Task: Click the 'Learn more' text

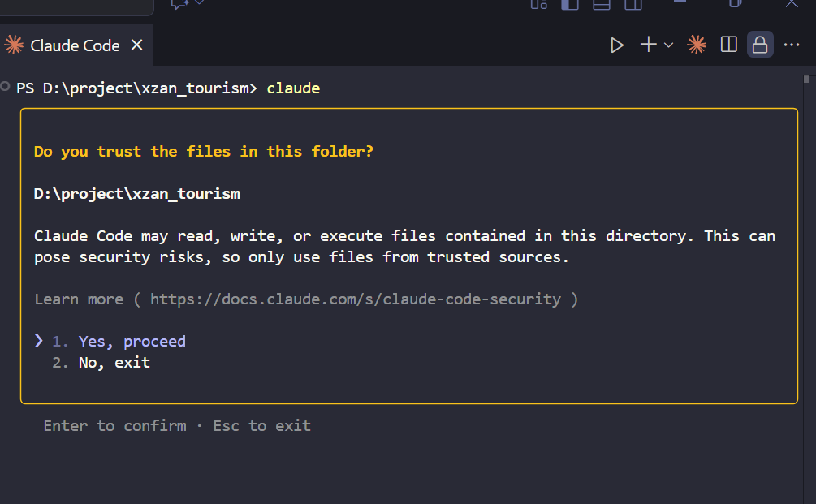Action: tap(79, 299)
